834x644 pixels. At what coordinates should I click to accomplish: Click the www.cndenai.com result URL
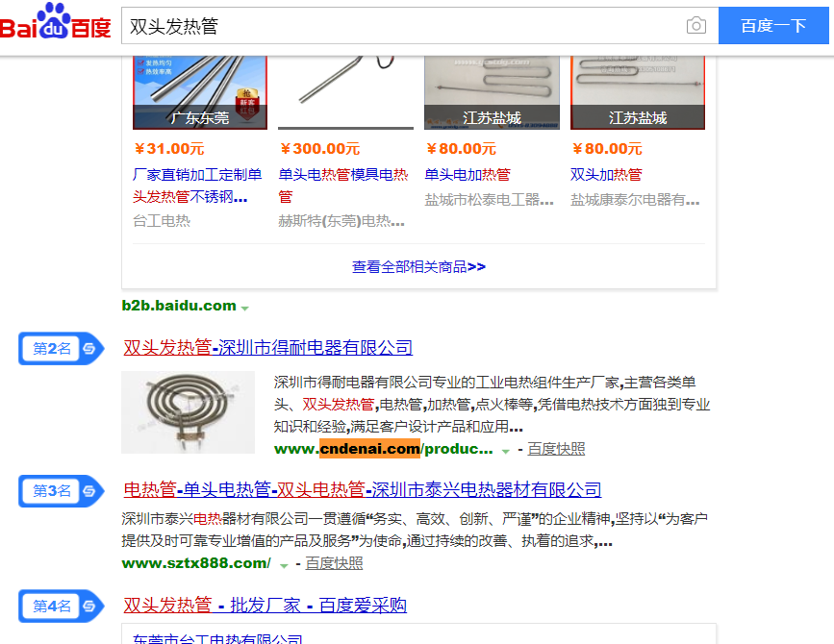pos(384,449)
